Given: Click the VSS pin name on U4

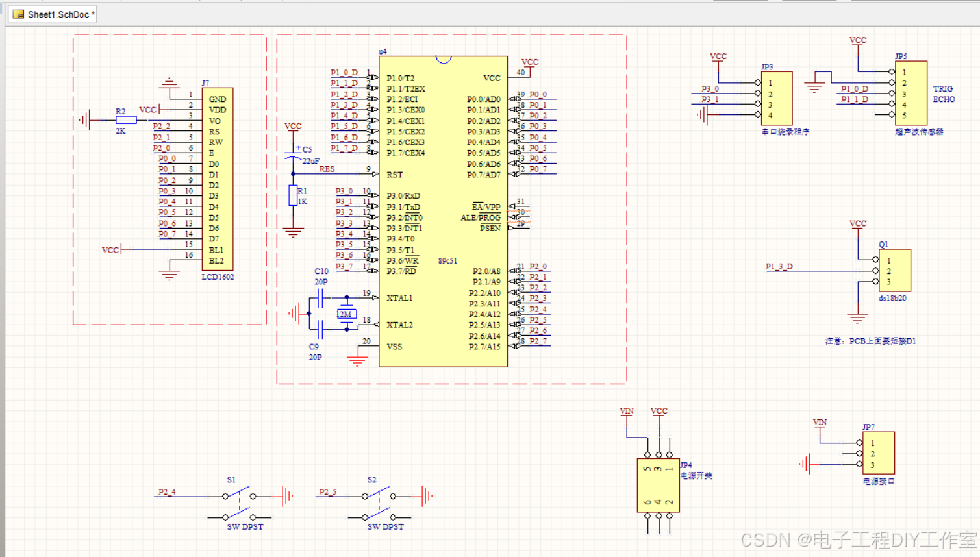Looking at the screenshot, I should [x=394, y=347].
